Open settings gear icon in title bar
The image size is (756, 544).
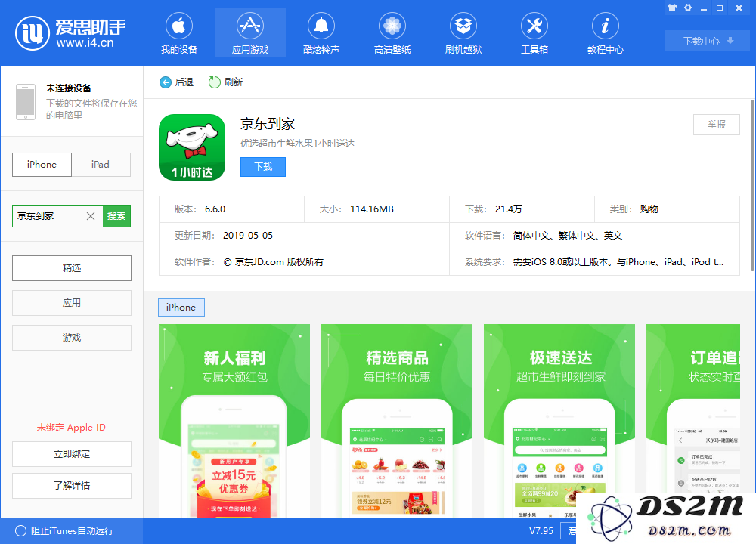pos(688,8)
